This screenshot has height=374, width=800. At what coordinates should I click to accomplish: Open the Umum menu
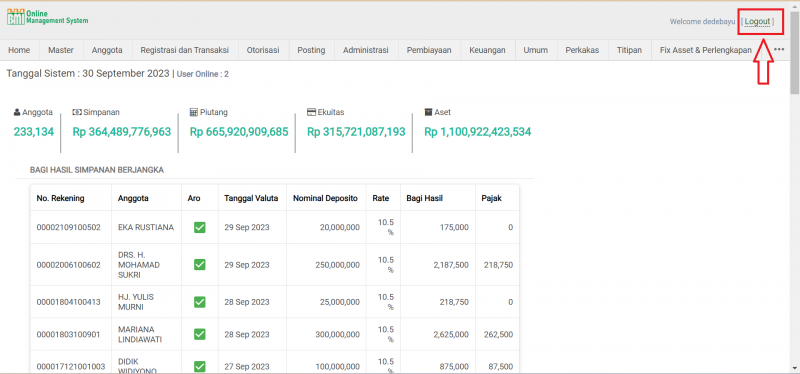(x=535, y=50)
